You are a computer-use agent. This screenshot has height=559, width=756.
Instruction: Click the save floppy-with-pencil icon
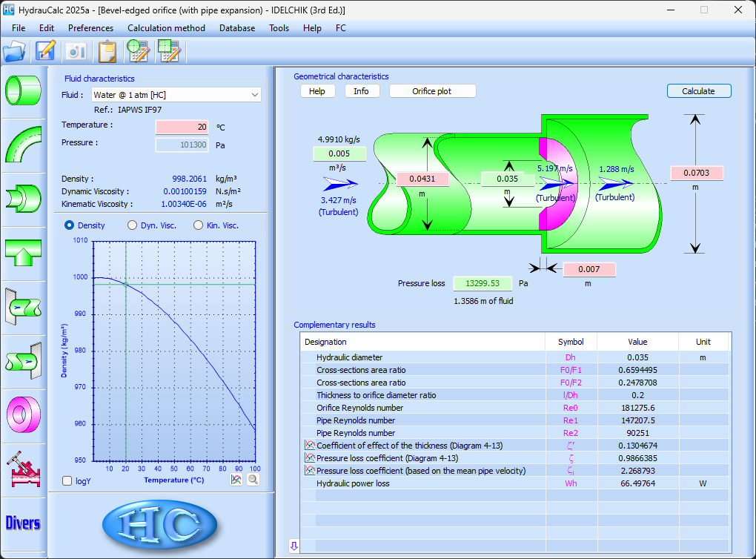click(x=46, y=51)
